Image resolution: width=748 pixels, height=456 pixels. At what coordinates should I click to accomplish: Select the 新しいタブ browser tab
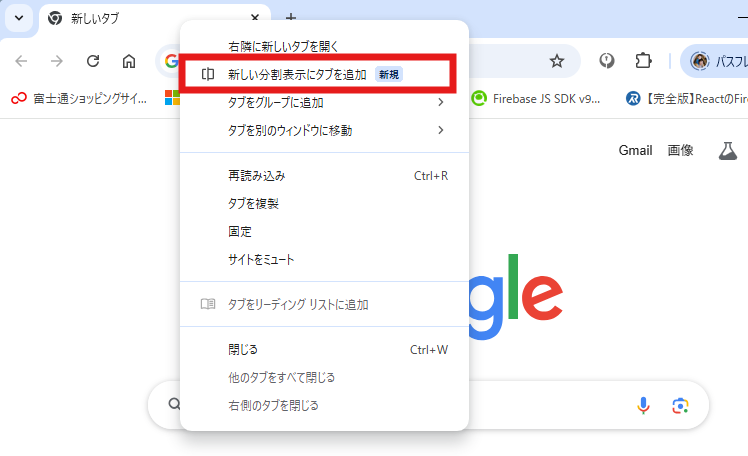pos(153,19)
